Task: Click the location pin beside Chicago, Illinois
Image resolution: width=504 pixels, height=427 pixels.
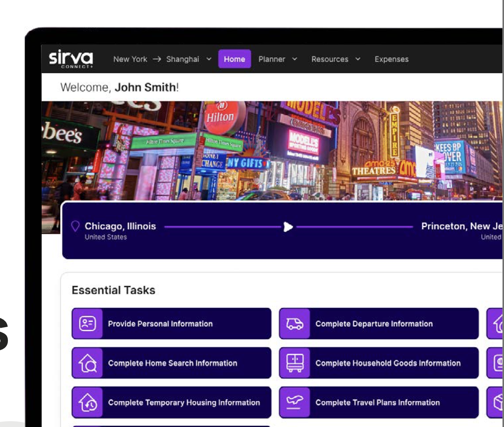Action: point(75,226)
